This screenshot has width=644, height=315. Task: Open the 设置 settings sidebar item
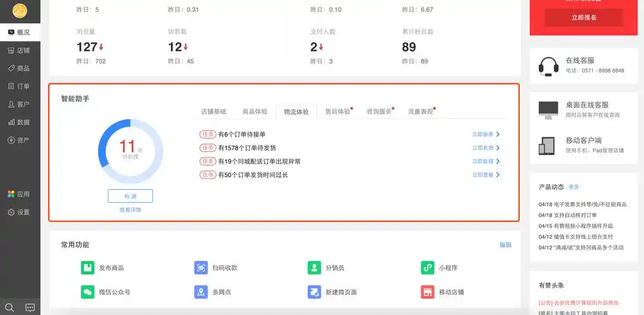[20, 212]
